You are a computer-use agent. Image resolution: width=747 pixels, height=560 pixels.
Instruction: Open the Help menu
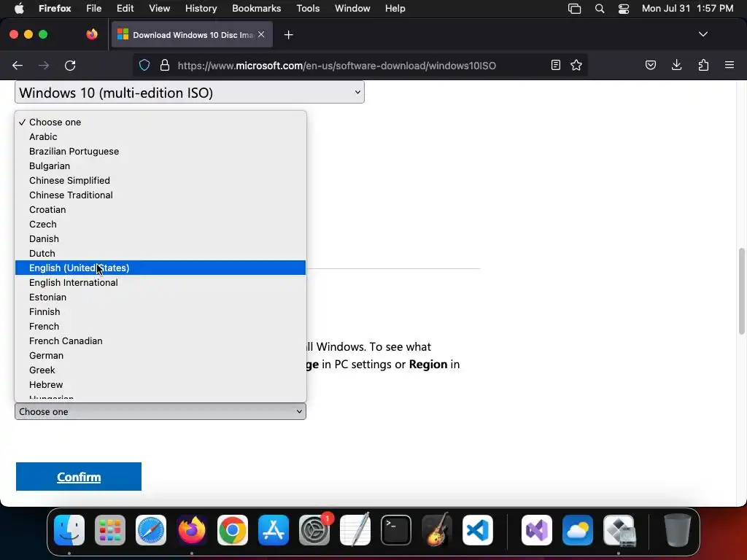tap(395, 8)
